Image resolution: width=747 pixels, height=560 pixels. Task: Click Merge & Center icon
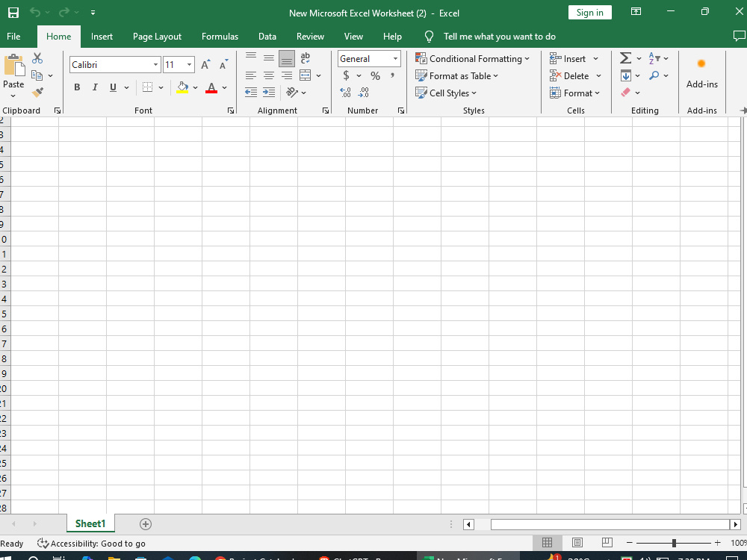pos(306,75)
